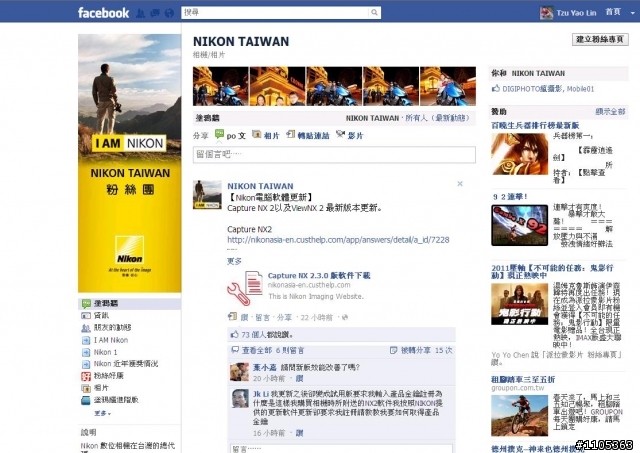
Task: Open I AM Nikon sidebar tab
Action: pos(111,340)
